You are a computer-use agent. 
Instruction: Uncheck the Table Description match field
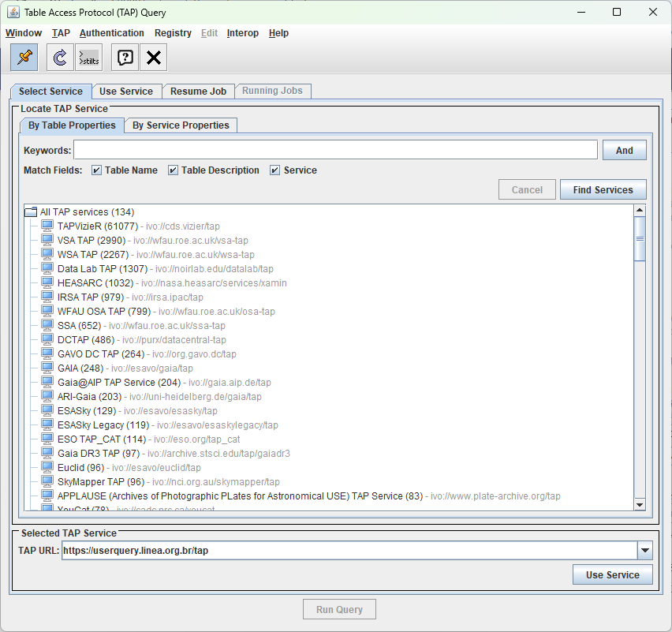coord(174,170)
